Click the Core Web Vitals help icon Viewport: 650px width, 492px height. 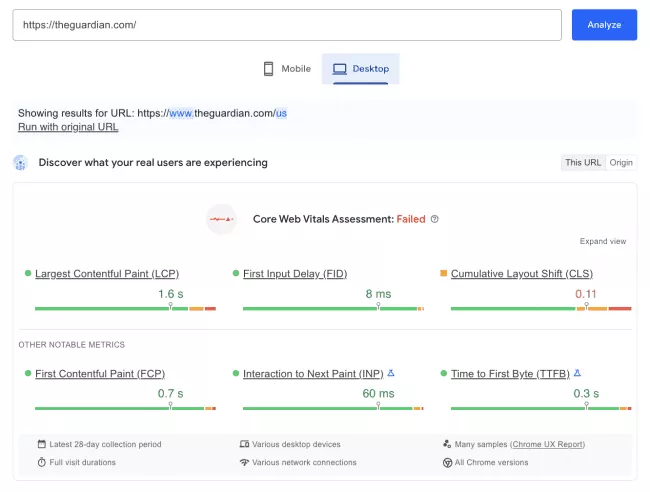[x=435, y=219]
